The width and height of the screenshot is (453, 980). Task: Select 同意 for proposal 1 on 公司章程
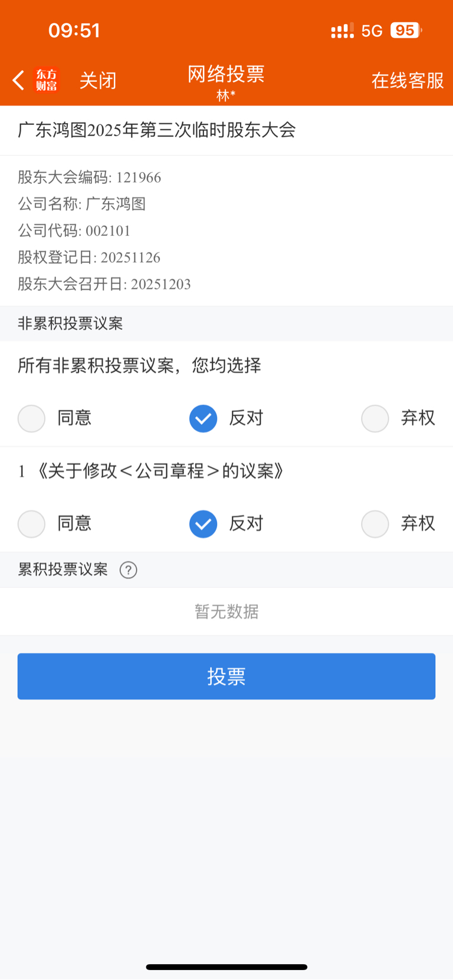[32, 524]
